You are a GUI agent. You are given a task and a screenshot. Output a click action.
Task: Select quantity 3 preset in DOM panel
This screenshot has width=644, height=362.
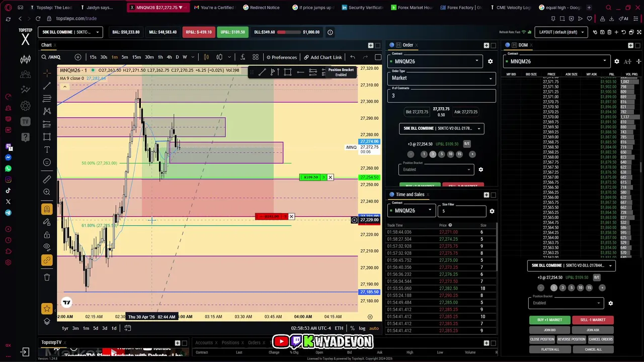562,288
